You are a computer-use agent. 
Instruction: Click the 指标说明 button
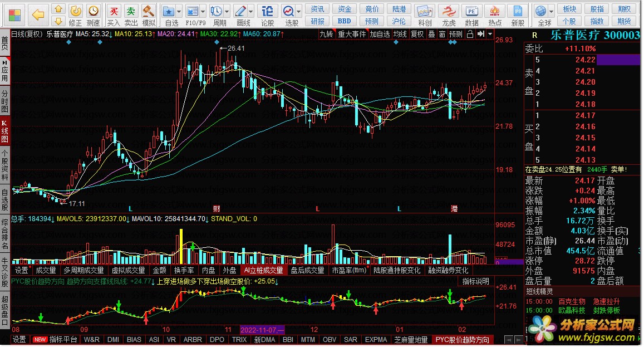475,281
